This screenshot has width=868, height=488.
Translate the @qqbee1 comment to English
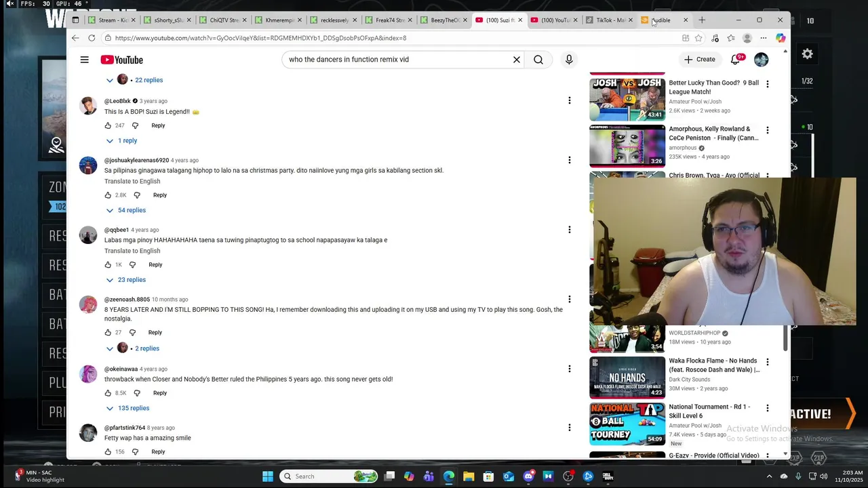pos(132,251)
